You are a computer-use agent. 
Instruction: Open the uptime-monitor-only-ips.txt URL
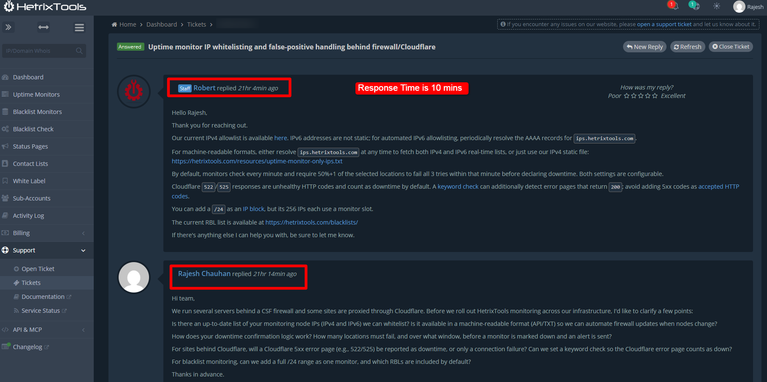tap(257, 161)
